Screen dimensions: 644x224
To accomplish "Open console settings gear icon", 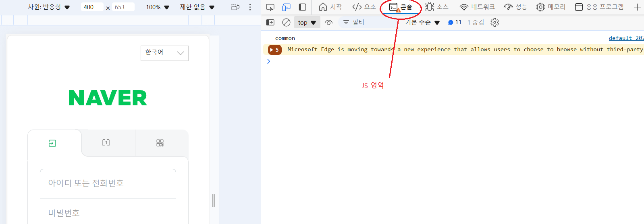I will click(495, 23).
